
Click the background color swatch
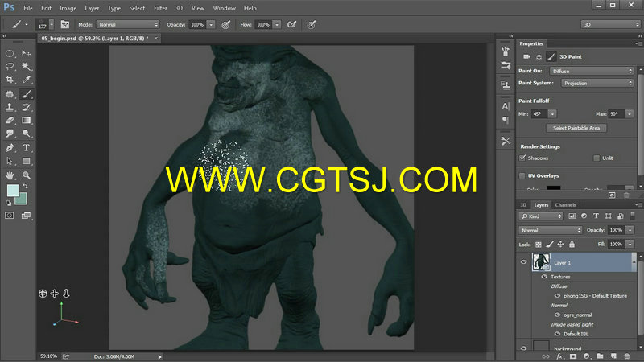pos(22,200)
